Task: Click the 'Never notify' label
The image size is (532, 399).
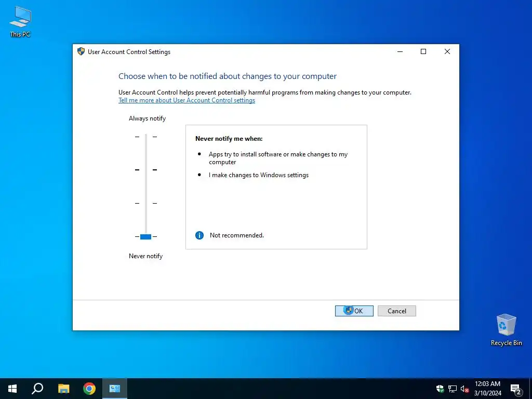Action: (x=145, y=256)
